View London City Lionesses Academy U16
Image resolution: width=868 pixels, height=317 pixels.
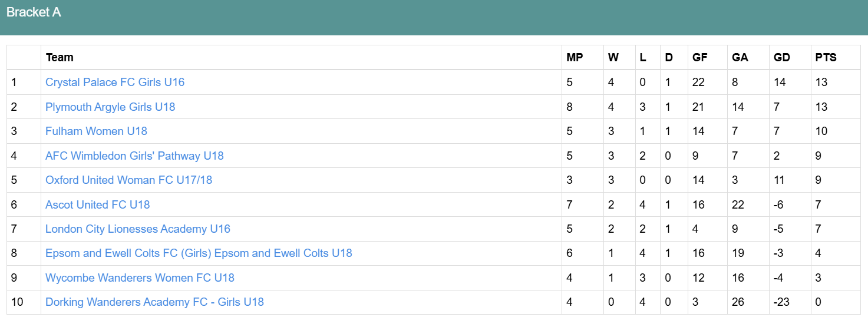[138, 229]
